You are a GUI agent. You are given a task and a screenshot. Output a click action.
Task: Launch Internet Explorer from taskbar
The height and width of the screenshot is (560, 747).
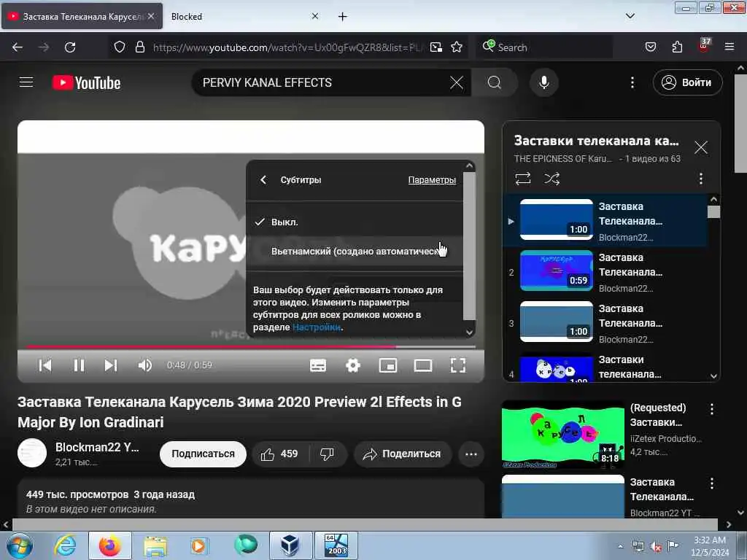coord(65,545)
